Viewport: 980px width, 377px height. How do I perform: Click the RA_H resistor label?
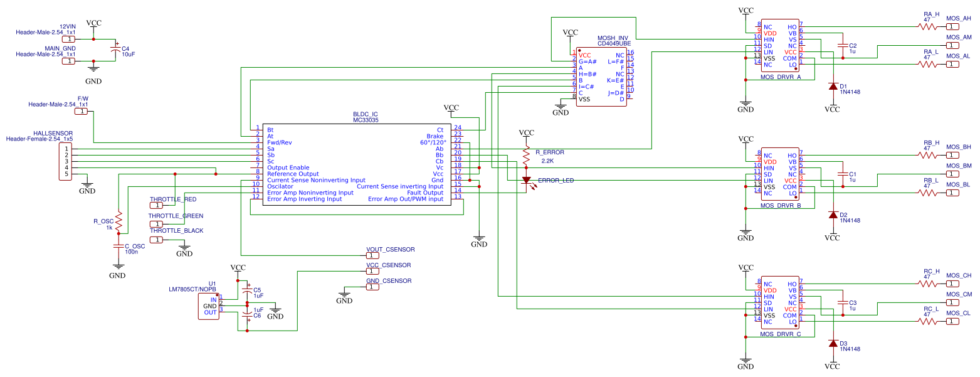tap(931, 14)
